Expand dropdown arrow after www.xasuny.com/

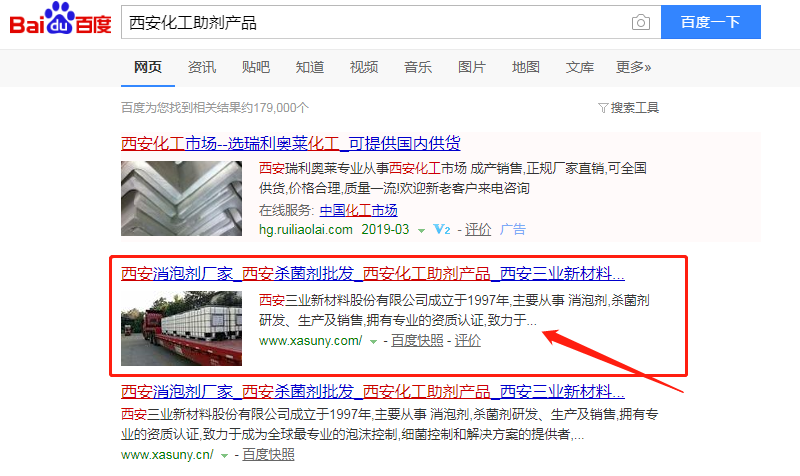(373, 342)
